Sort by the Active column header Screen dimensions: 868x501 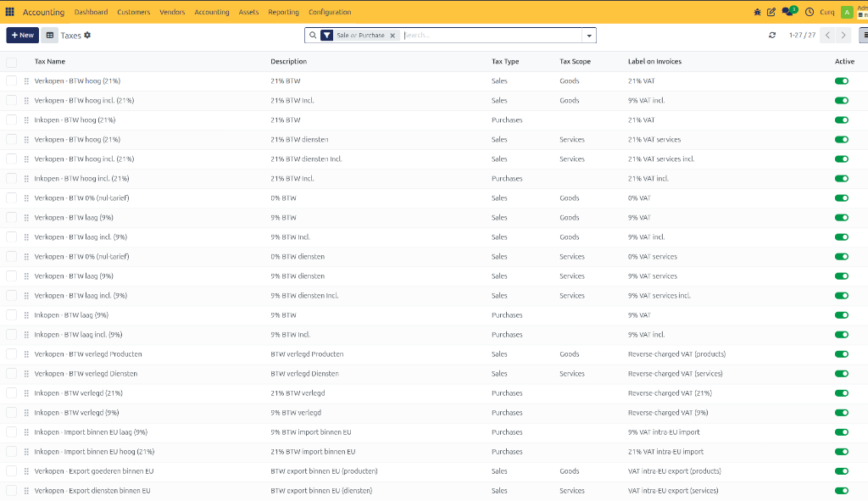point(845,61)
